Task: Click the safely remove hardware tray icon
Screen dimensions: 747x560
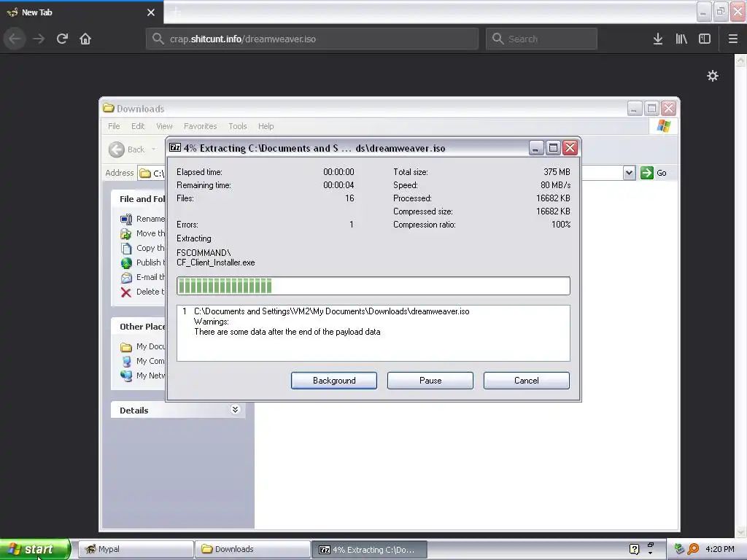Action: (x=679, y=549)
